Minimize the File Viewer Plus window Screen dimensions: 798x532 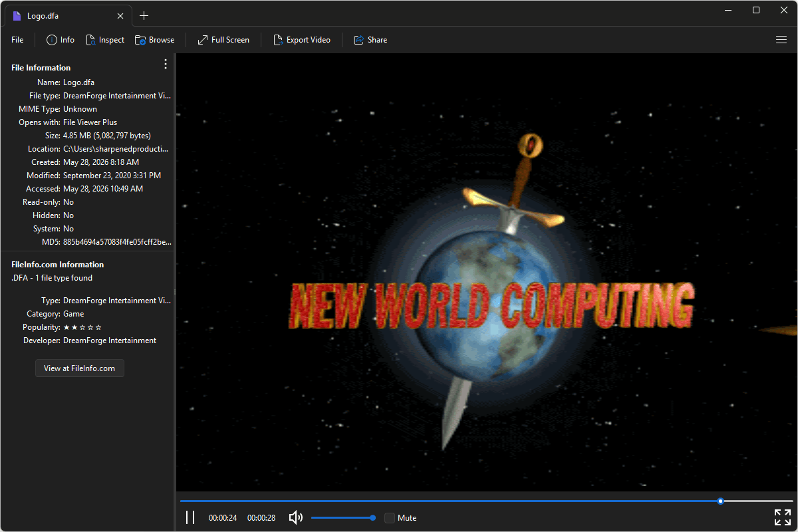[x=730, y=10]
